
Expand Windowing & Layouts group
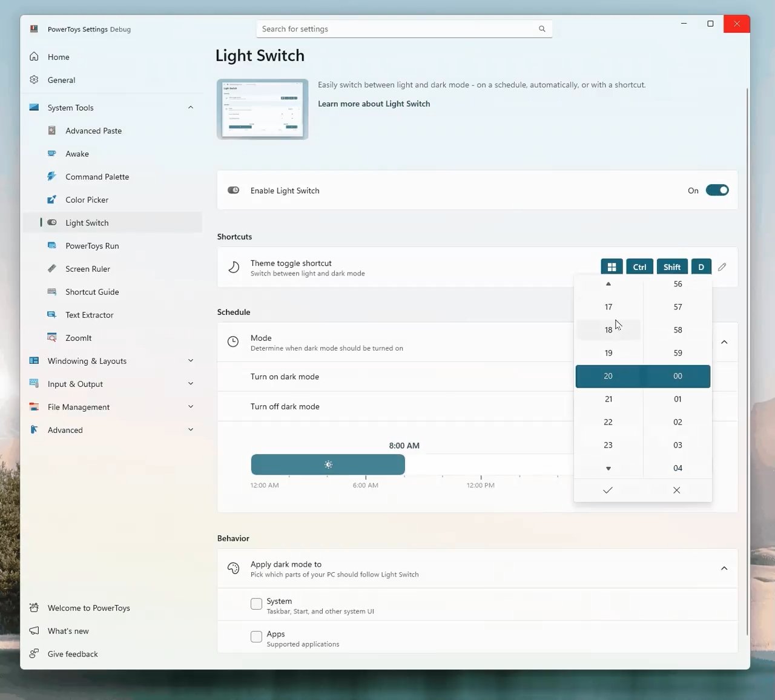[x=191, y=361]
